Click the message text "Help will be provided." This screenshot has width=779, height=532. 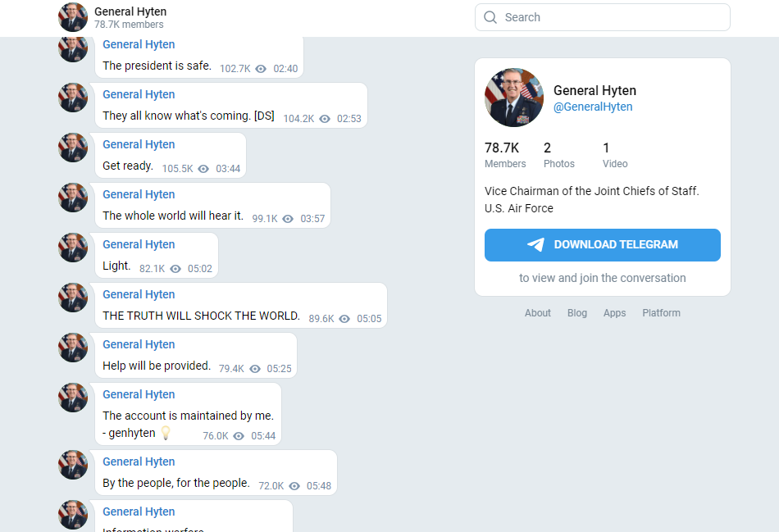pyautogui.click(x=157, y=366)
